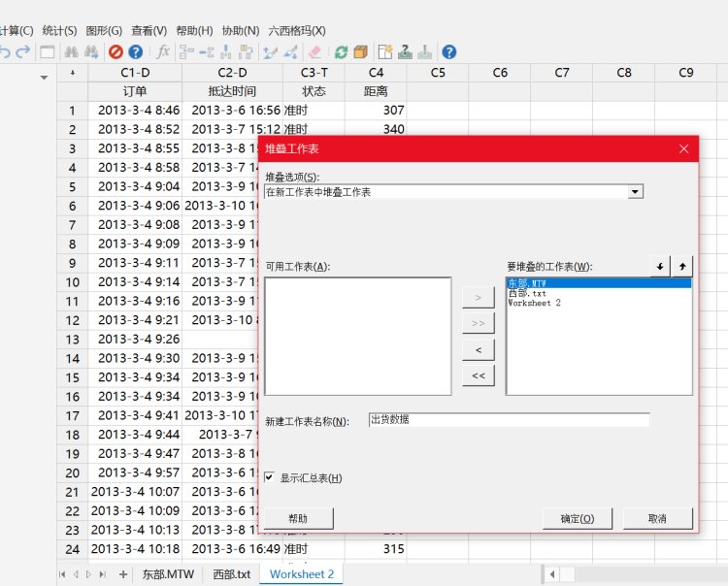Viewport: 728px width, 586px height.
Task: Click the >> add all button
Action: [479, 323]
